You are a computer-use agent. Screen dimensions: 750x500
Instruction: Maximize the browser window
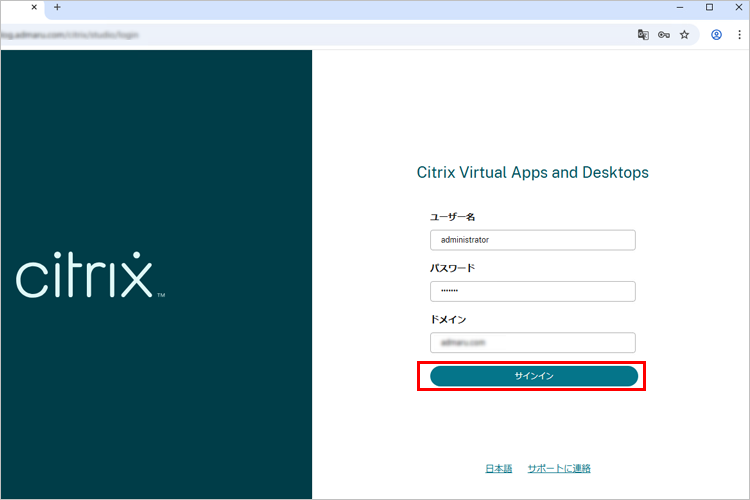pyautogui.click(x=709, y=8)
